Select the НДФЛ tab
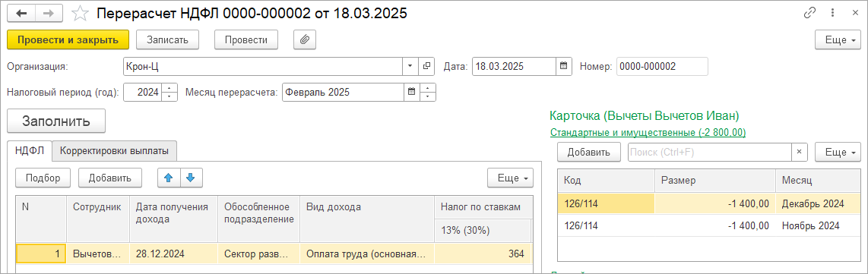 [30, 150]
